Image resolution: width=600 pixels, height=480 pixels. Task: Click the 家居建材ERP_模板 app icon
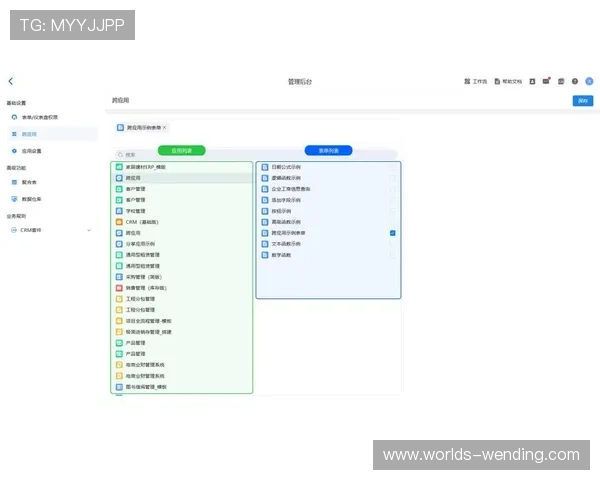(119, 167)
